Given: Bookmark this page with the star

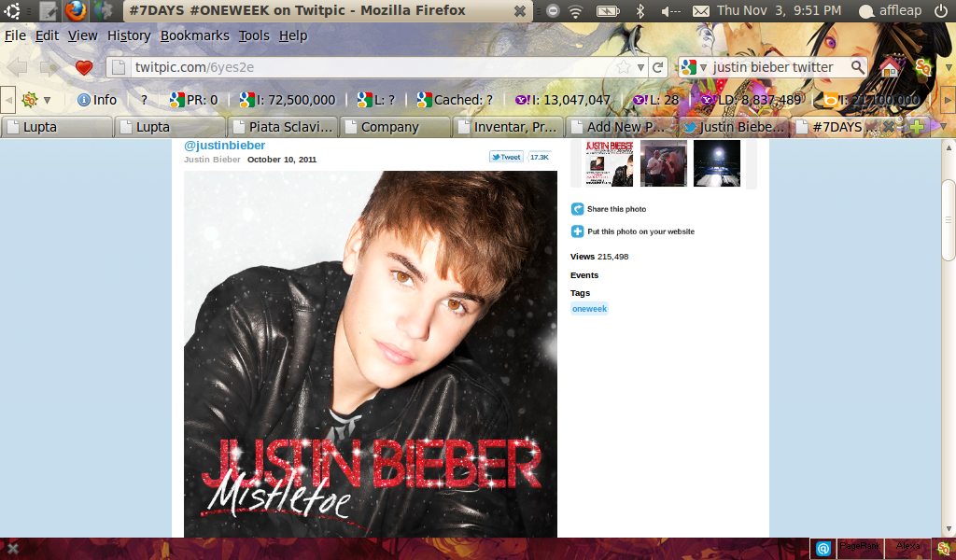Looking at the screenshot, I should point(623,67).
